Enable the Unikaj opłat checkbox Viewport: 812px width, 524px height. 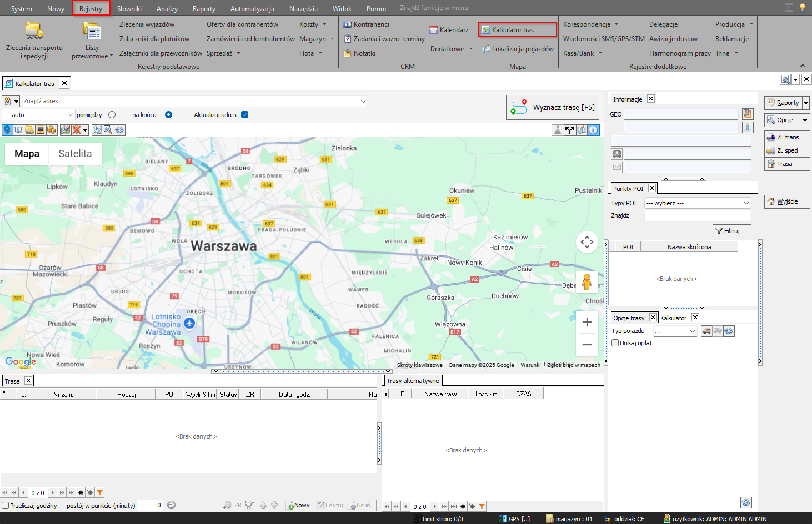pos(615,343)
